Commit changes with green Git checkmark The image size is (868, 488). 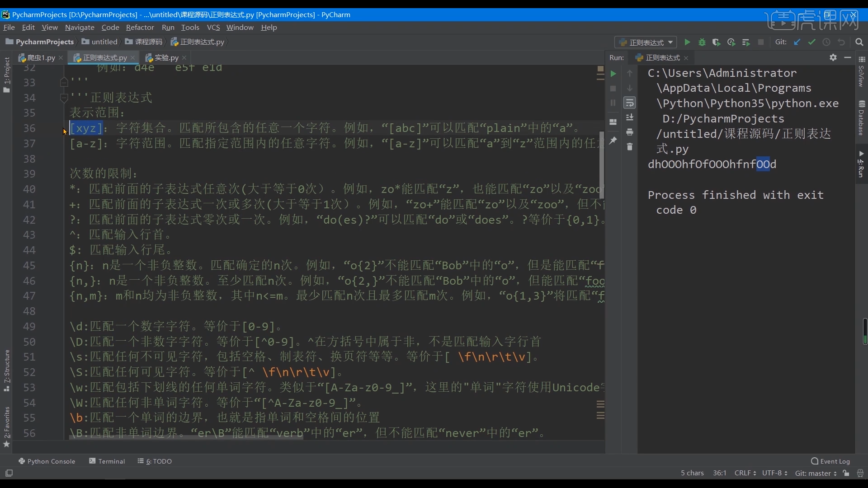pyautogui.click(x=812, y=42)
